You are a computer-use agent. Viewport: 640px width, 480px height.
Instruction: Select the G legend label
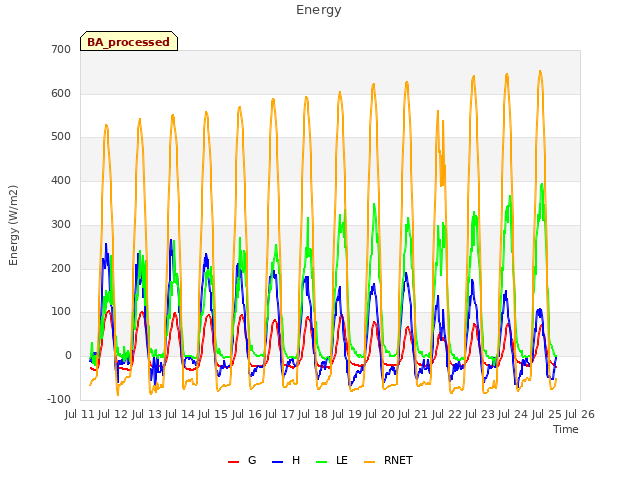(x=252, y=460)
